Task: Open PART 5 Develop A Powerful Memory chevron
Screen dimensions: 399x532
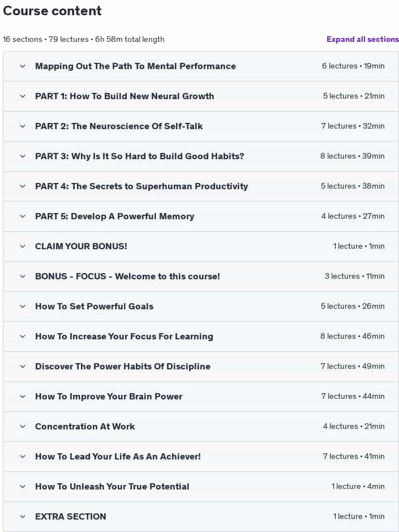Action: point(23,216)
